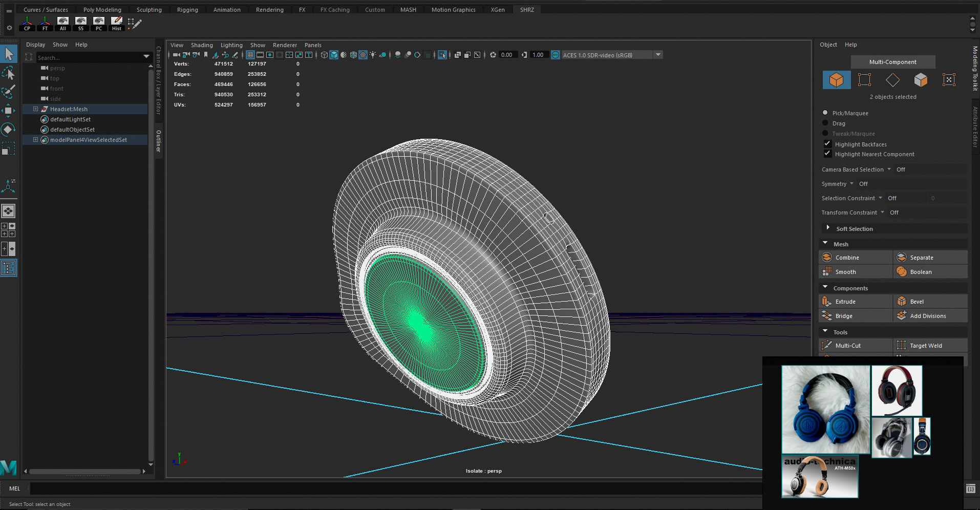Select the arrow Select tool
The width and height of the screenshot is (980, 510).
coord(9,54)
